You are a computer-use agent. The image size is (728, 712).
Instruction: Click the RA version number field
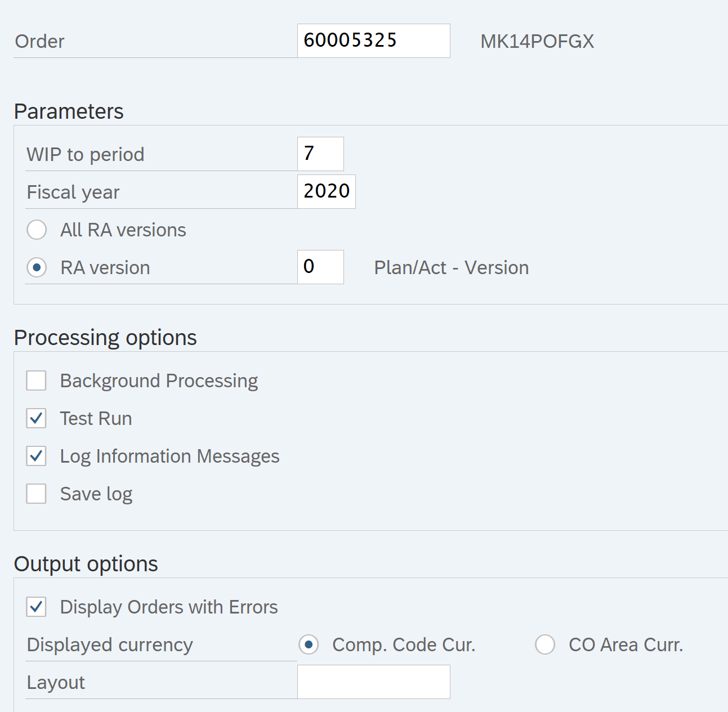coord(320,267)
